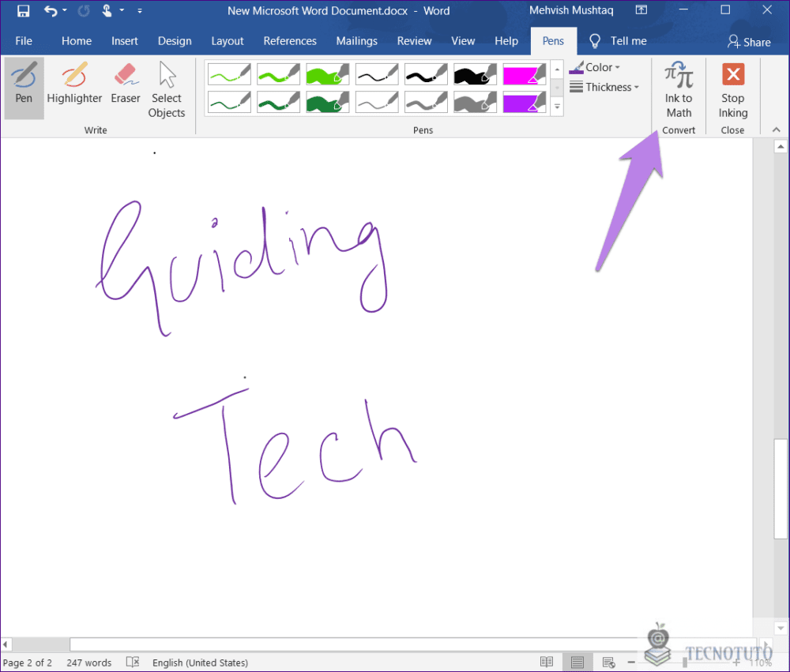This screenshot has width=790, height=672.
Task: Open the pen Thickness dropdown
Action: [x=604, y=87]
